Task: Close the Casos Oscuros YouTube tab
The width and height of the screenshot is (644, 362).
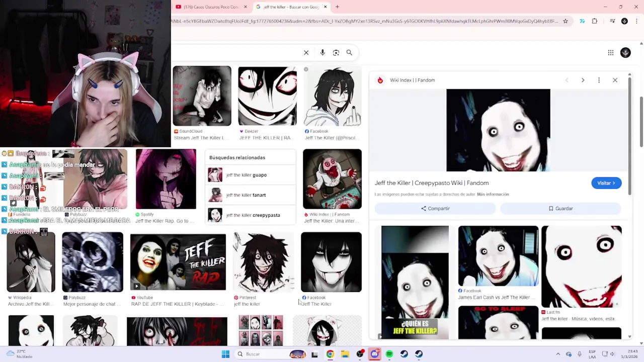Action: (x=246, y=7)
